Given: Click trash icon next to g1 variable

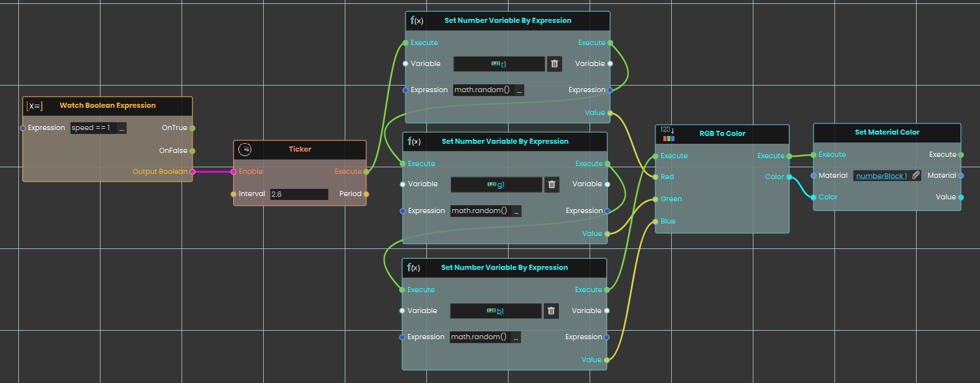Looking at the screenshot, I should click(552, 184).
